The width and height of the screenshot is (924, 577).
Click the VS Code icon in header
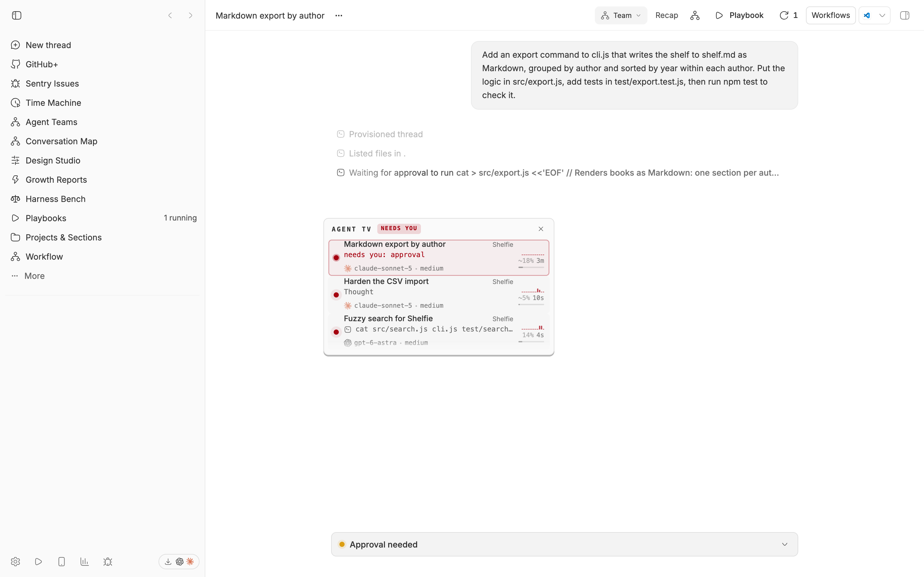point(867,15)
